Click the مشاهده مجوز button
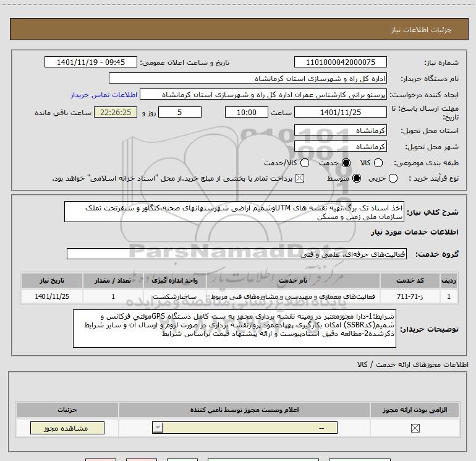The width and height of the screenshot is (476, 461). point(67,428)
